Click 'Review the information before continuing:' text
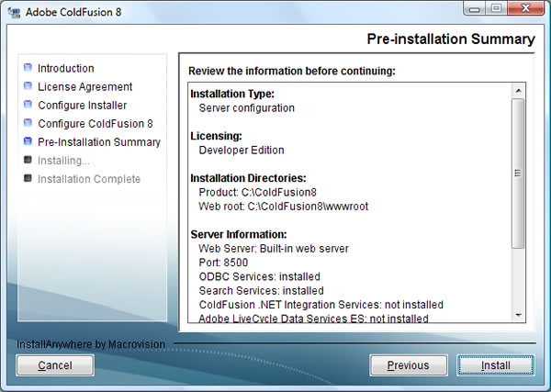Viewport: 551px width, 392px height. pyautogui.click(x=292, y=71)
